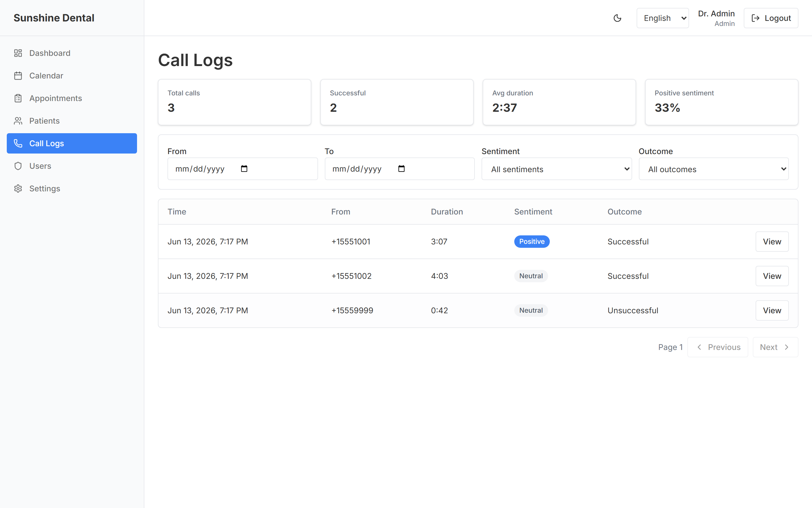Select Call Logs menu item

(x=72, y=143)
